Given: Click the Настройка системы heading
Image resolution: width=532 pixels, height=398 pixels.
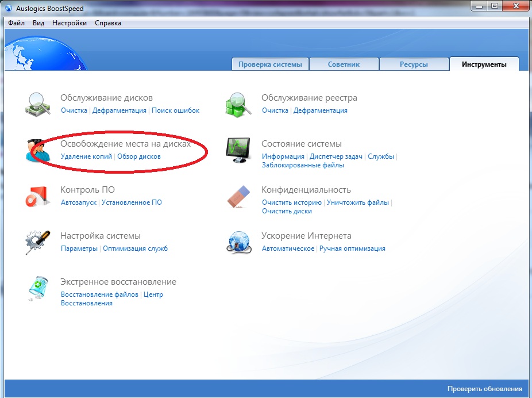Looking at the screenshot, I should click(101, 236).
